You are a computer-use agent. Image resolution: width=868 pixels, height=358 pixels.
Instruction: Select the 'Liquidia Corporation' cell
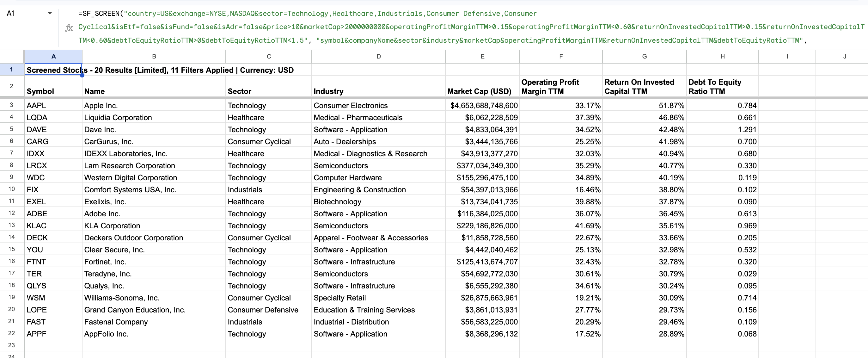[154, 118]
